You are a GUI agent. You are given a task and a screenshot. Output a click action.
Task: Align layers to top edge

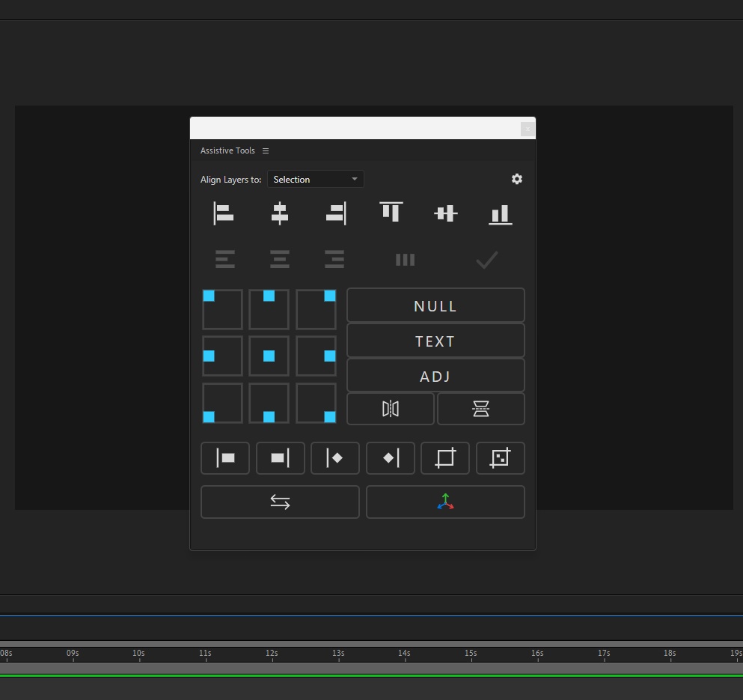click(x=391, y=212)
